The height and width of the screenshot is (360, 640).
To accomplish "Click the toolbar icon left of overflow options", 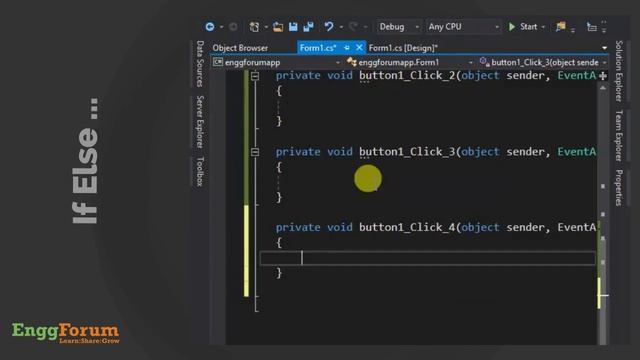I will coord(591,27).
